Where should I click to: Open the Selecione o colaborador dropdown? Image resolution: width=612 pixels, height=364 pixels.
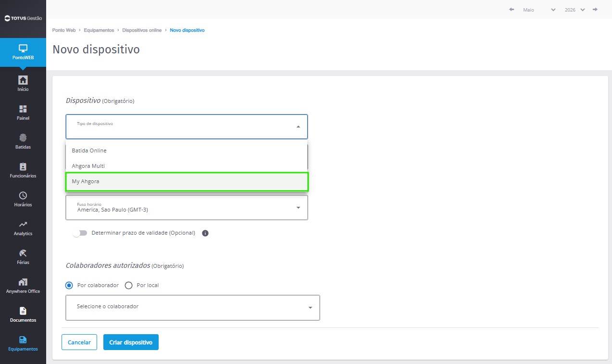193,308
